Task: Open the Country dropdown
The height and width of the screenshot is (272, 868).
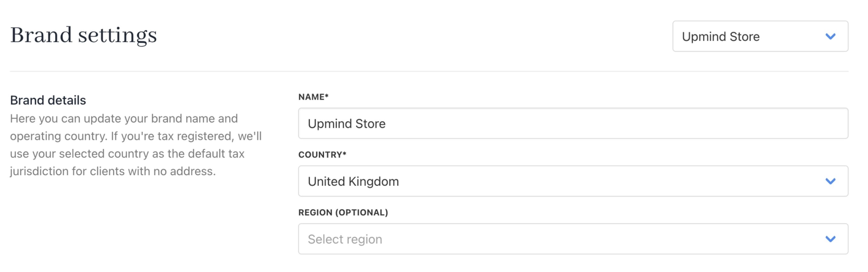Action: coord(573,181)
